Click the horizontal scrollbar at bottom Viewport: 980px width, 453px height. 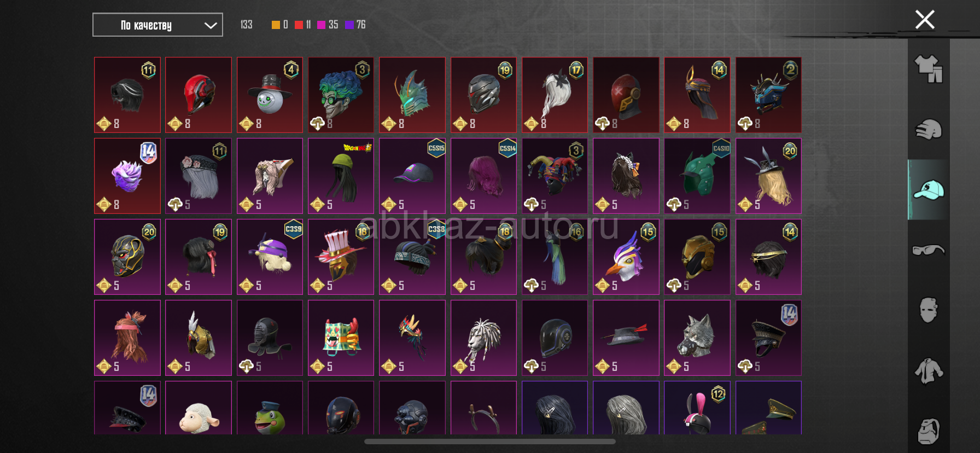click(490, 442)
